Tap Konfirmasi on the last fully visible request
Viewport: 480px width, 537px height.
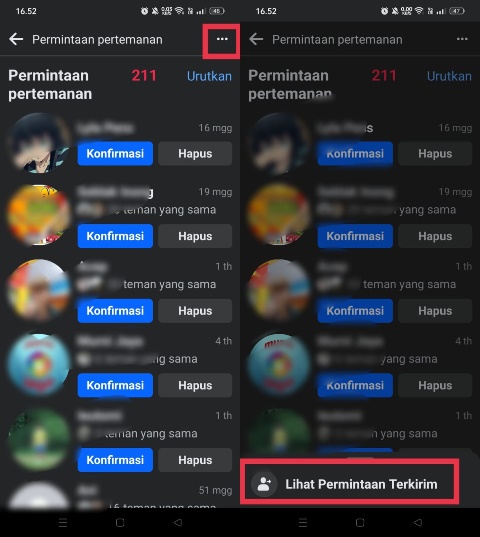[115, 460]
